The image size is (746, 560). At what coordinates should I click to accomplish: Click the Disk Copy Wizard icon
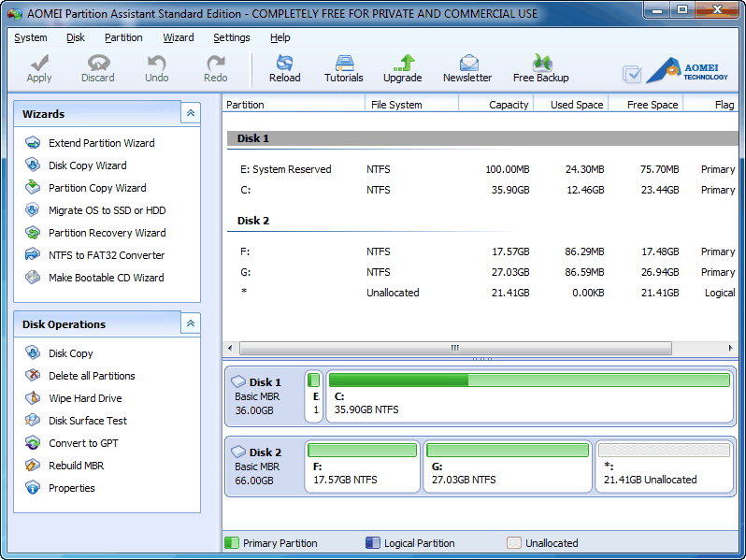pyautogui.click(x=33, y=165)
